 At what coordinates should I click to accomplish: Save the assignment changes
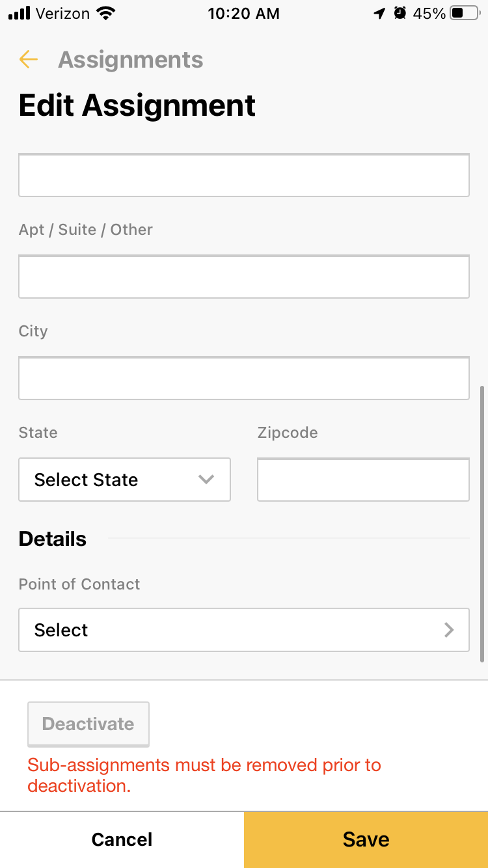[x=366, y=839]
